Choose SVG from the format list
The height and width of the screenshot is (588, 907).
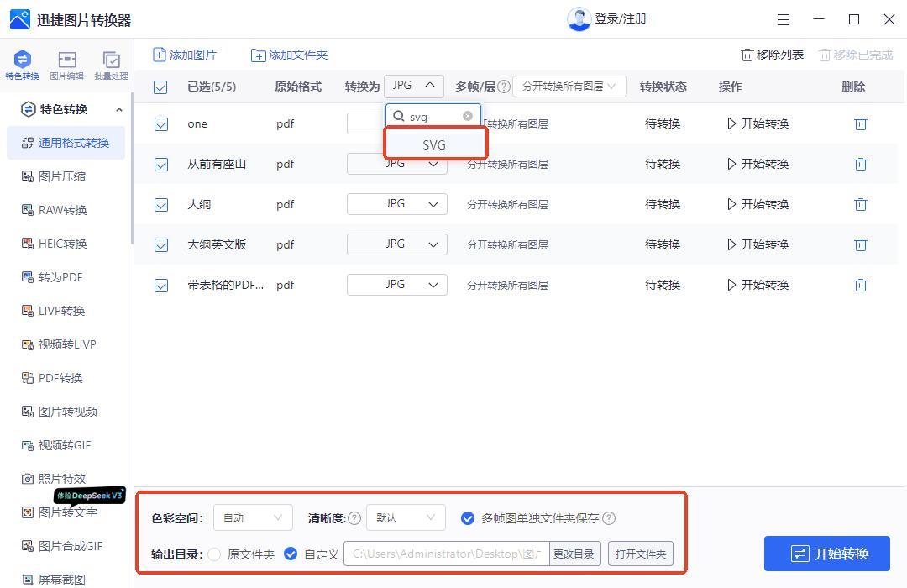coord(435,144)
